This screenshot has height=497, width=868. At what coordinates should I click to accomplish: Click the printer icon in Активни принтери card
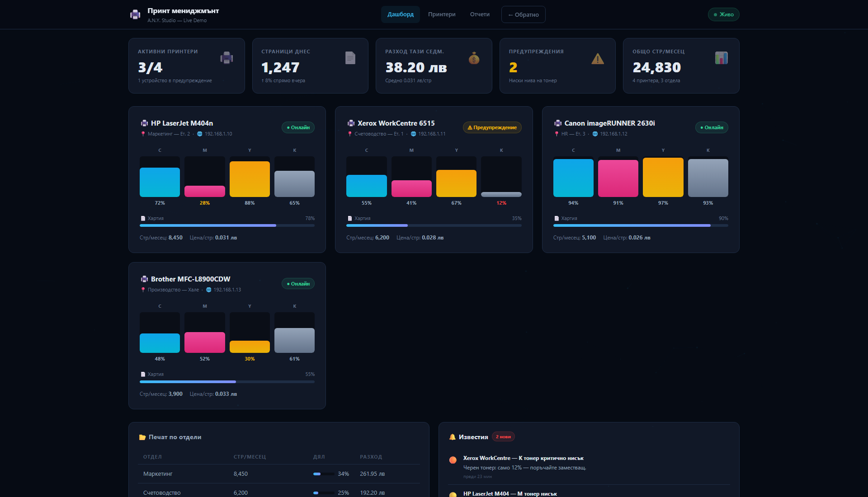226,58
